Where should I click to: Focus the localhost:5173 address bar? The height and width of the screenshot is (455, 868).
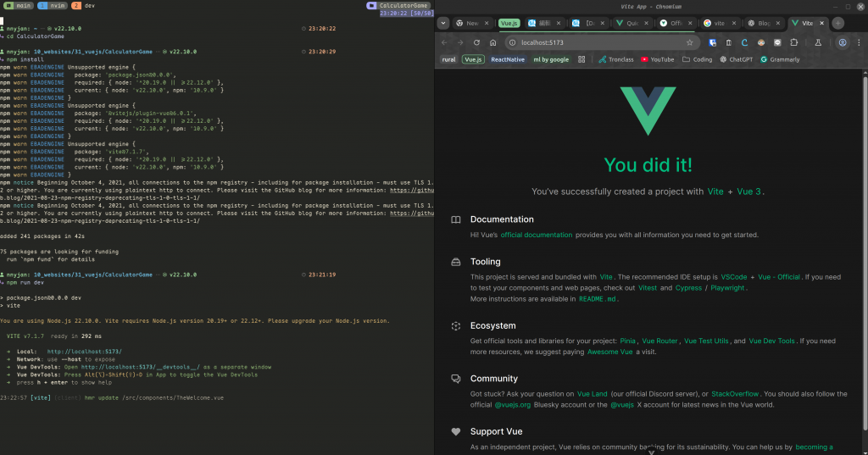coord(603,42)
